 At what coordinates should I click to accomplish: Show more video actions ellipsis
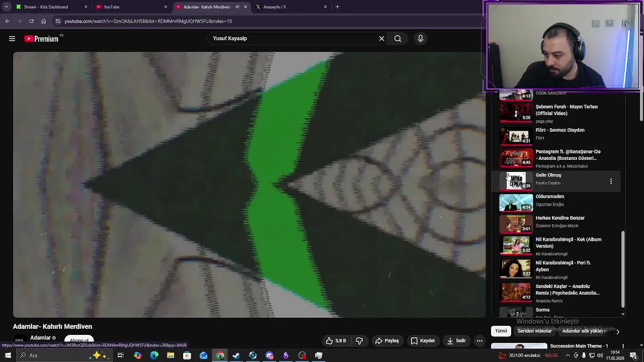tap(479, 341)
